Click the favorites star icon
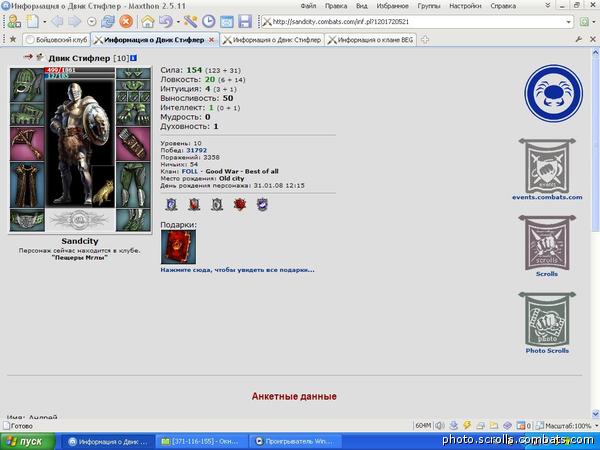The width and height of the screenshot is (600, 450). pyautogui.click(x=13, y=39)
